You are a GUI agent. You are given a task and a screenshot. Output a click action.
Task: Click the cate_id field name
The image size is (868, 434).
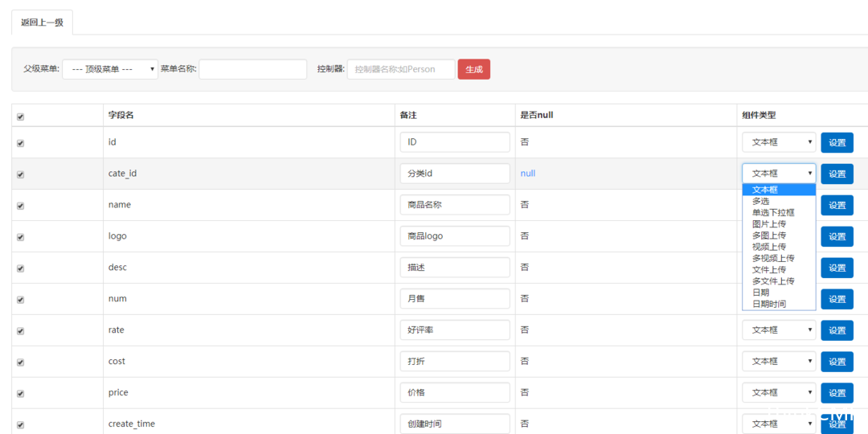122,174
